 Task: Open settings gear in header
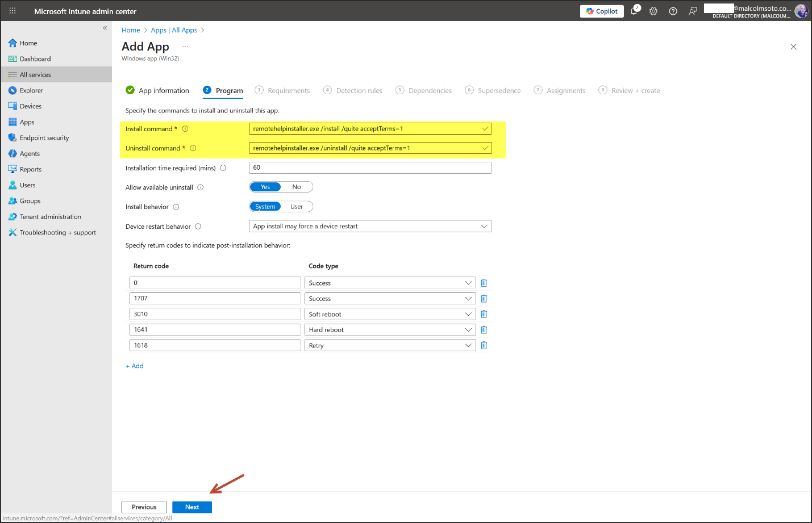(x=653, y=11)
